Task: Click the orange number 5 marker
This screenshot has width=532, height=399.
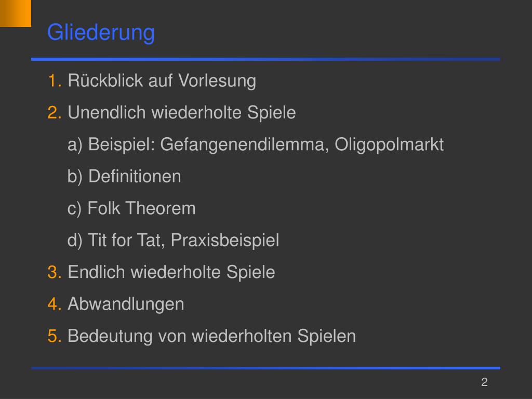Action: (55, 336)
